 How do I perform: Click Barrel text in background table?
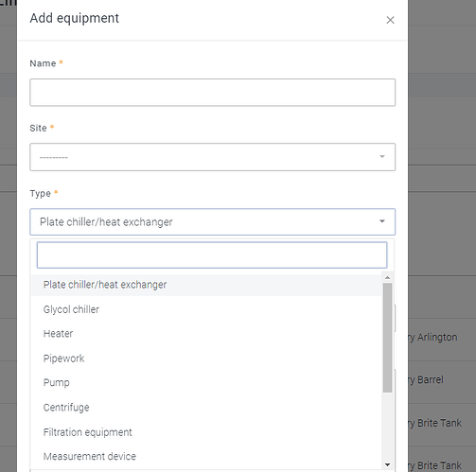431,379
